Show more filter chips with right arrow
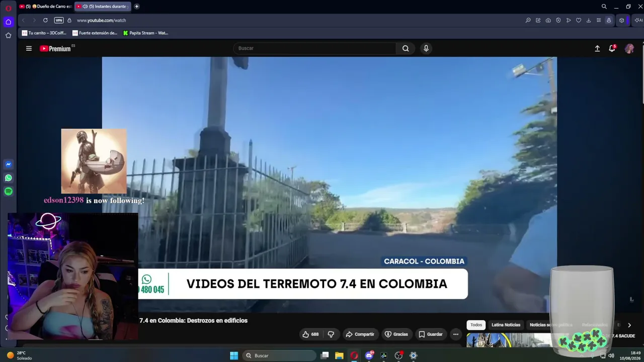Image resolution: width=644 pixels, height=362 pixels. [x=629, y=325]
